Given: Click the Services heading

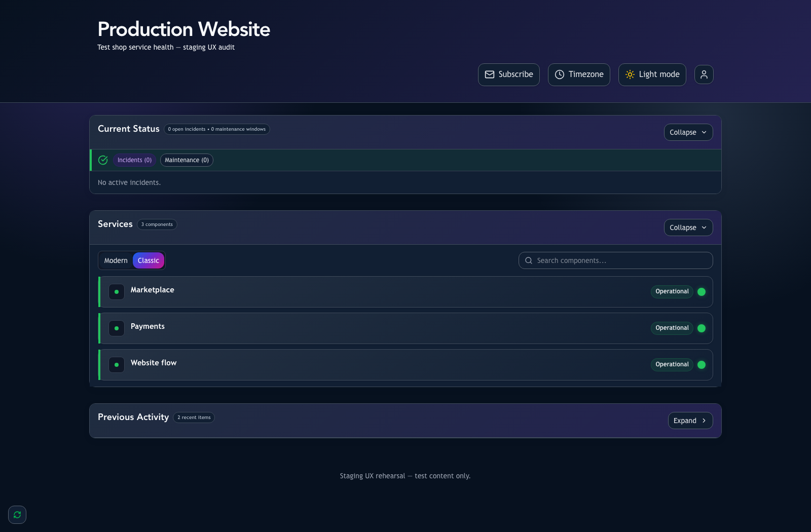Looking at the screenshot, I should (x=115, y=224).
